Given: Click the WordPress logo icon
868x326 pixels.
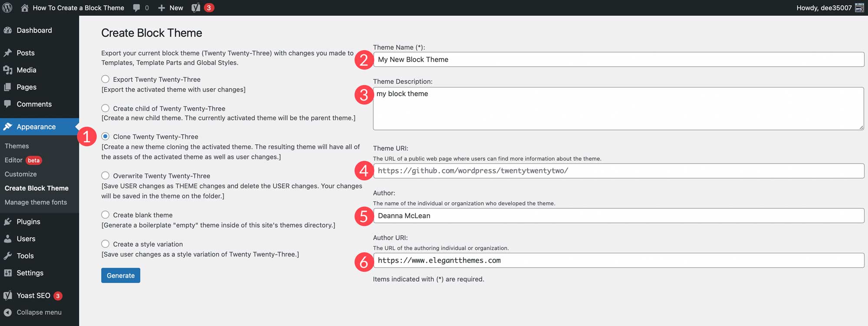Looking at the screenshot, I should [x=7, y=8].
